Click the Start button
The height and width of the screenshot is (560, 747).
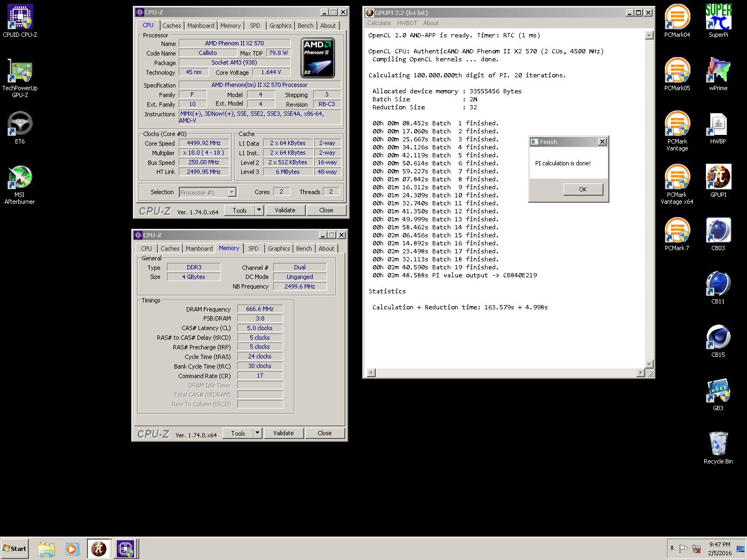(x=14, y=549)
